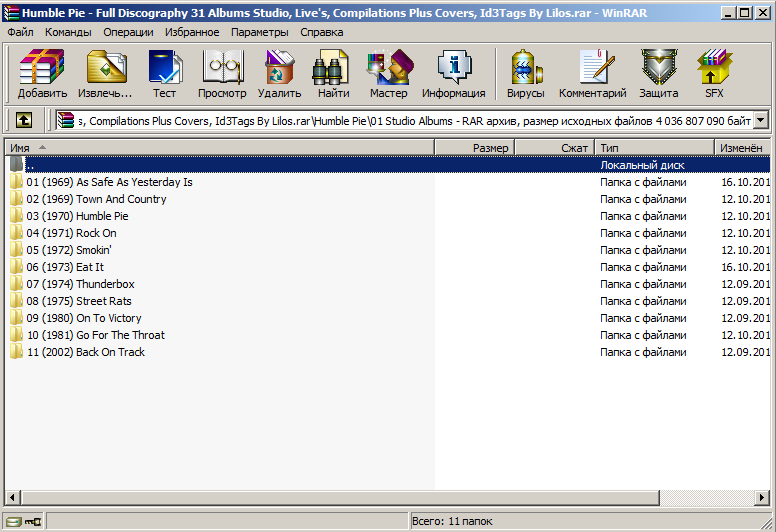The width and height of the screenshot is (776, 532).
Task: Click folder icon of On To Victory
Action: (16, 318)
